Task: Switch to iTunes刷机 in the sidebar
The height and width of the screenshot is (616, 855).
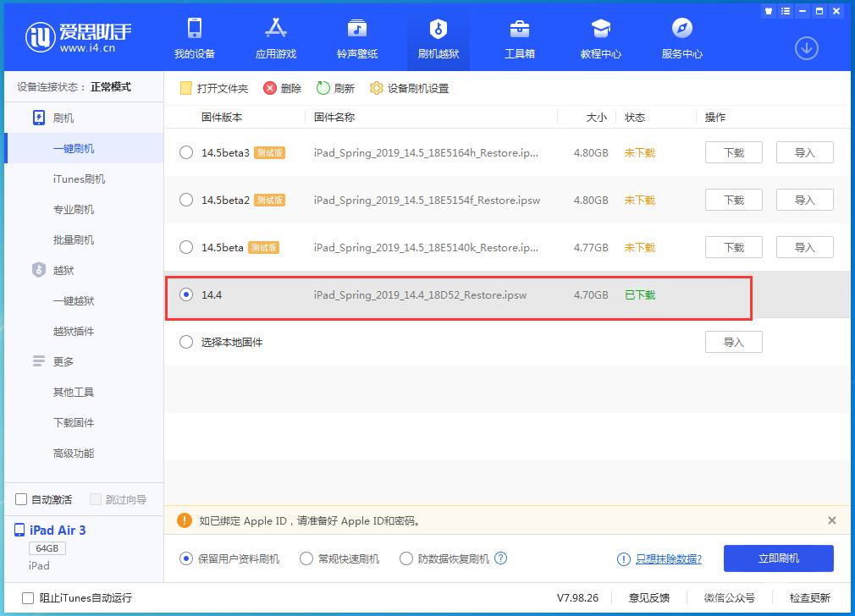Action: [x=74, y=179]
